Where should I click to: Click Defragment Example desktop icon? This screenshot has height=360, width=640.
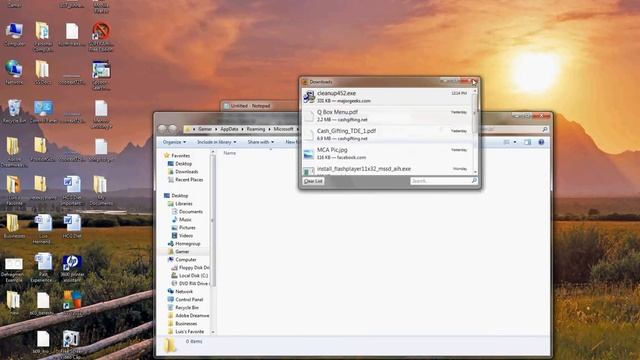pyautogui.click(x=12, y=270)
